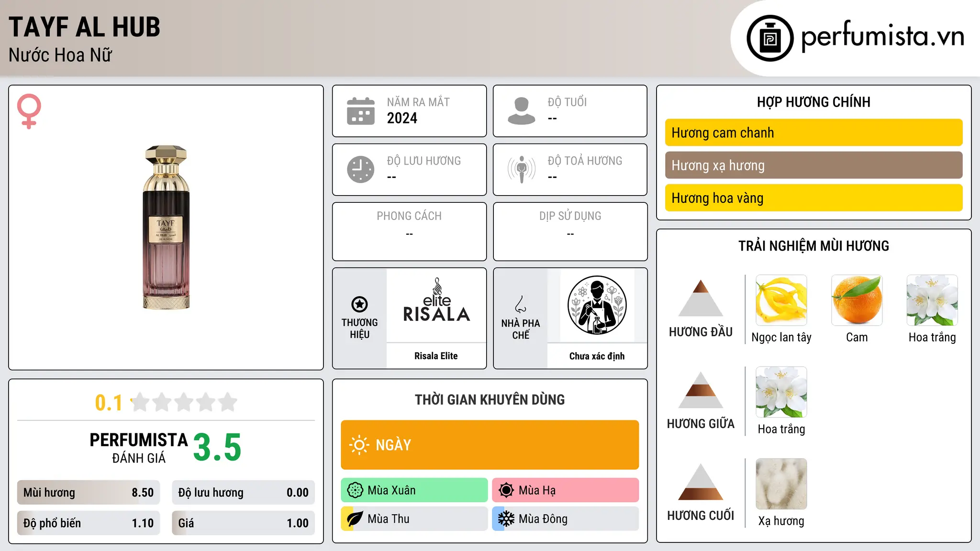The image size is (980, 551).
Task: Click the orange Ngày usage bar
Action: 490,445
